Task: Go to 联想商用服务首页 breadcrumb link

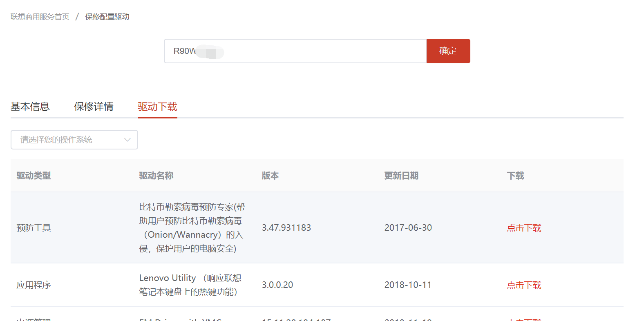Action: [40, 17]
